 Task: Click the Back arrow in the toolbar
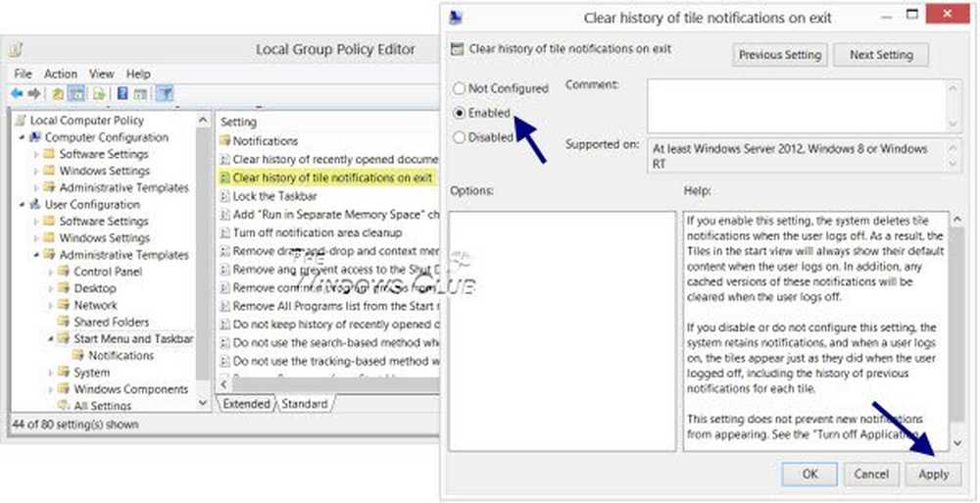17,94
